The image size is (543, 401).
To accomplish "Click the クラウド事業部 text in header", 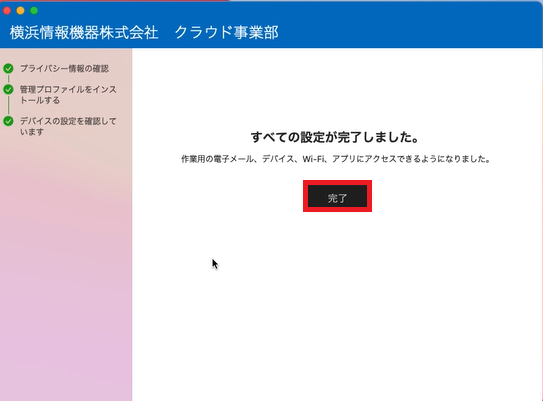I will (226, 33).
